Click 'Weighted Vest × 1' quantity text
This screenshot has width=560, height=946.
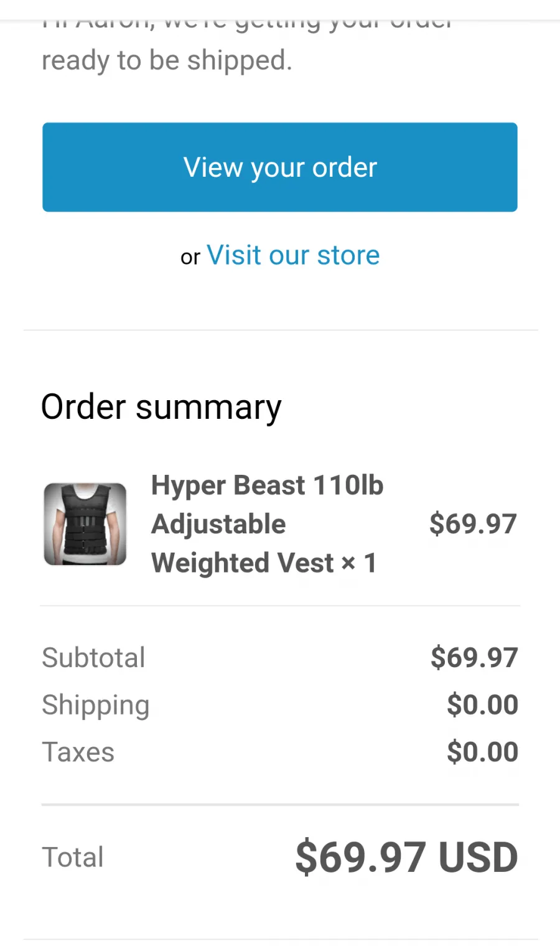click(264, 563)
